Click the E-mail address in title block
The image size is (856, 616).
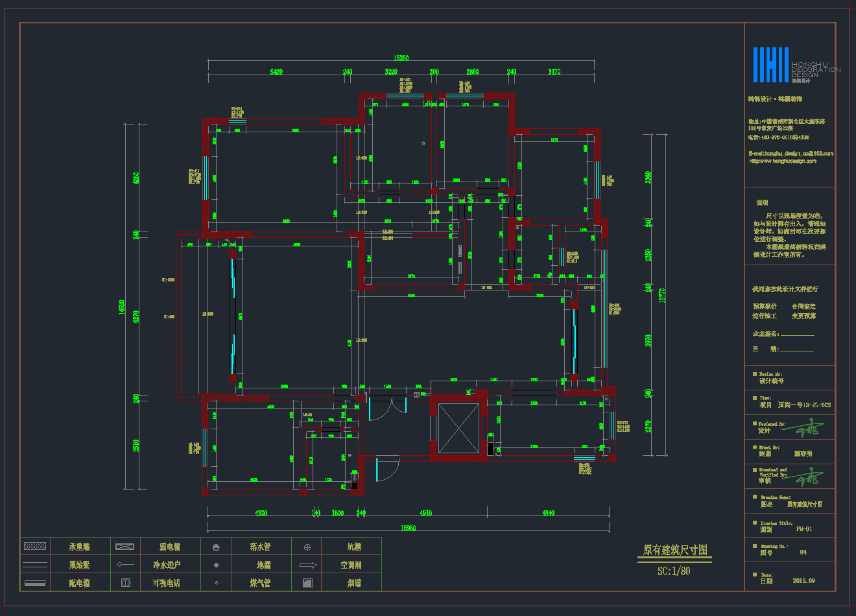(791, 154)
